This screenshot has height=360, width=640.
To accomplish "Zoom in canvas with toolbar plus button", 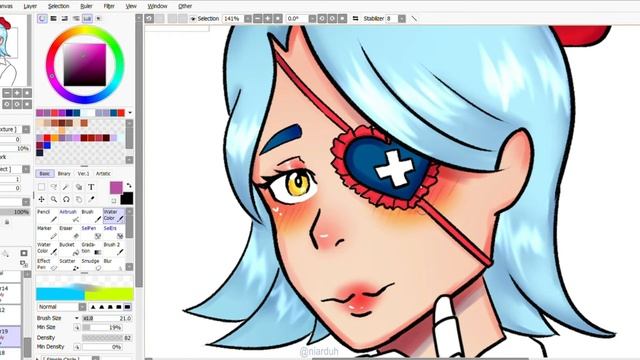I will (268, 19).
